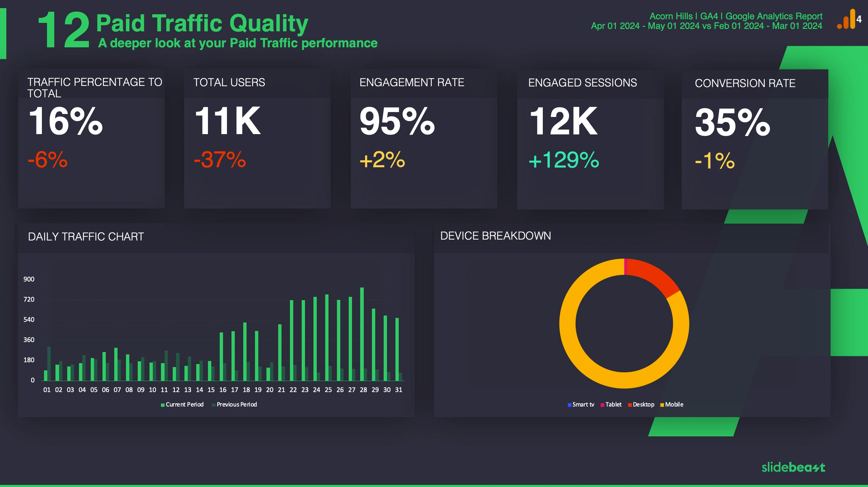Click the previous period bar for day 01
This screenshot has height=487, width=868.
(49, 364)
